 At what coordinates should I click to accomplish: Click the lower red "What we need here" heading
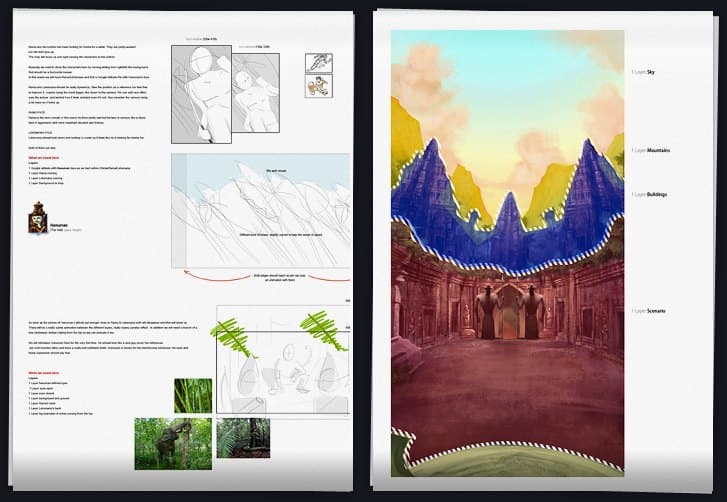43,373
